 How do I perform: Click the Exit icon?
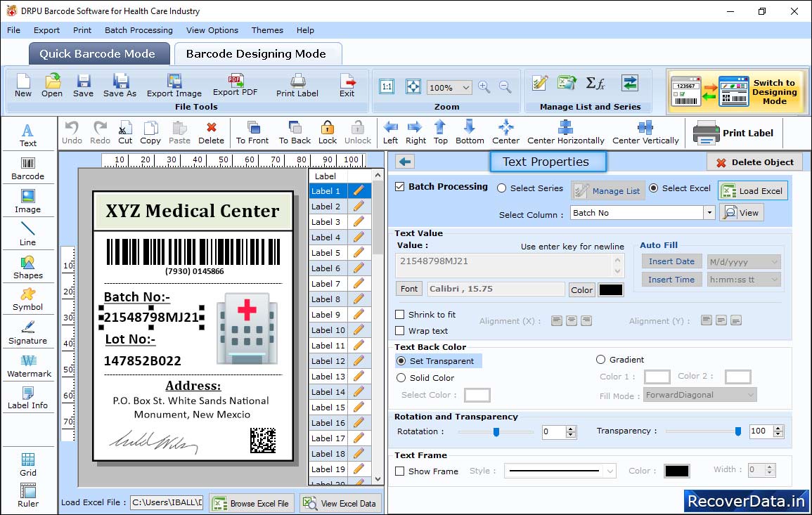(x=347, y=86)
